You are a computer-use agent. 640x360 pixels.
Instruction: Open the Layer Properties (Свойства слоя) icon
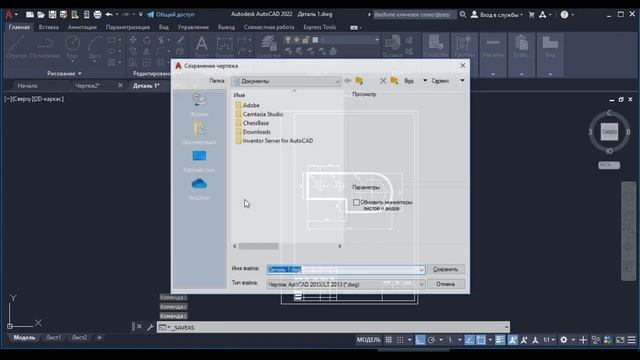coord(269,46)
